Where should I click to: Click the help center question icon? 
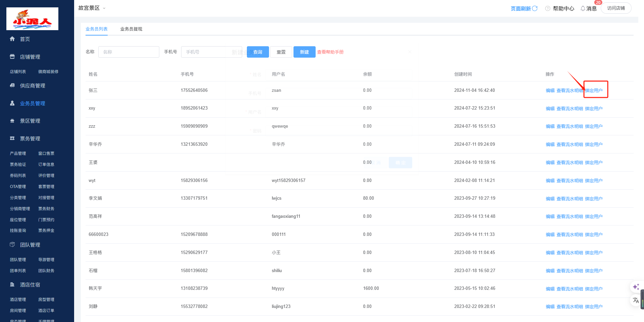click(x=548, y=8)
